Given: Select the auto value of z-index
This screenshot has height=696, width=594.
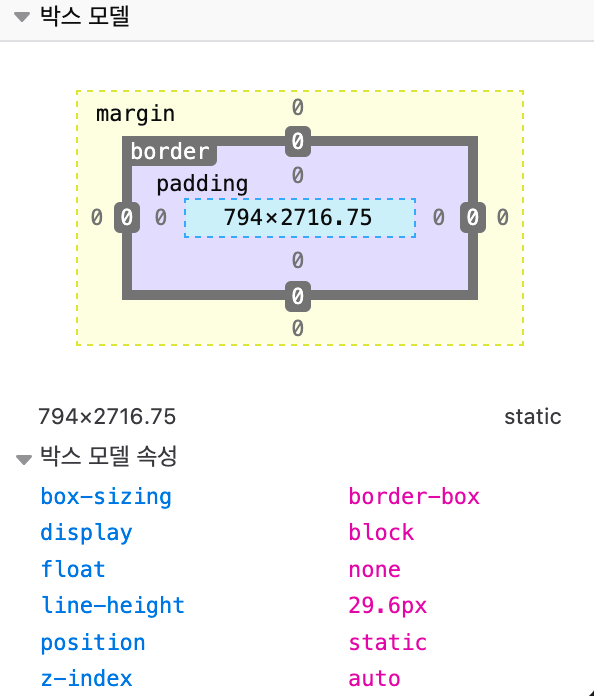Looking at the screenshot, I should click(x=374, y=679).
